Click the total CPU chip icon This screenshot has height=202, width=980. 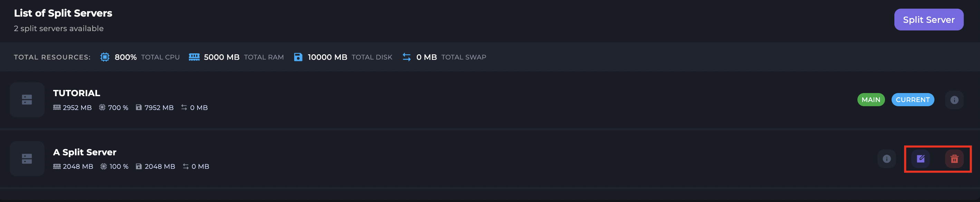tap(105, 57)
